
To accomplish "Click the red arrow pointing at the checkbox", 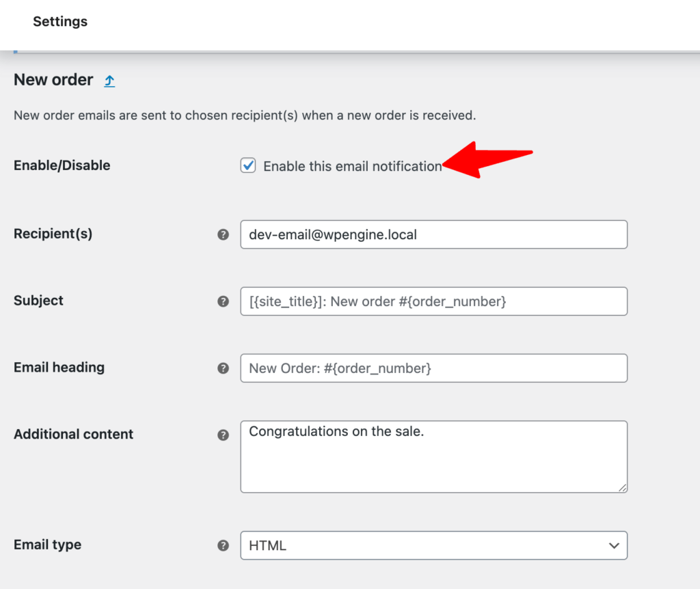I will [x=485, y=160].
